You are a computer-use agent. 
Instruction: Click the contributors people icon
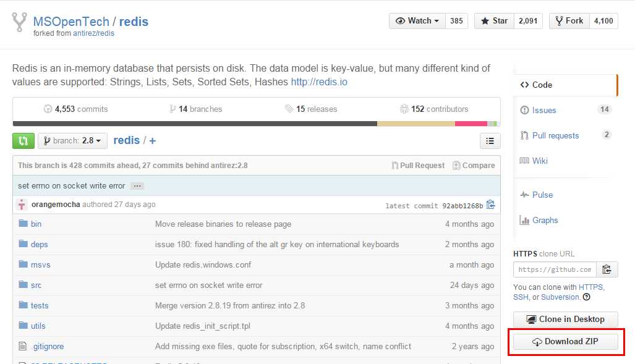pos(404,109)
